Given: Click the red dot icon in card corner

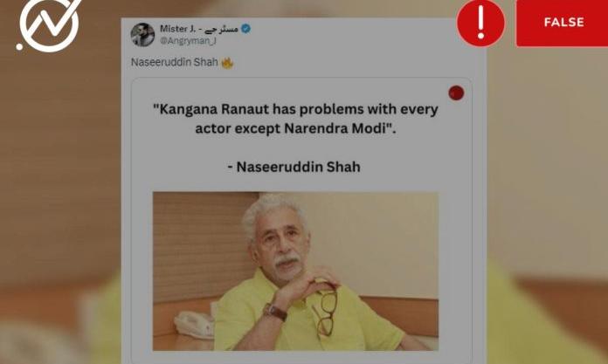Looking at the screenshot, I should click(x=456, y=93).
